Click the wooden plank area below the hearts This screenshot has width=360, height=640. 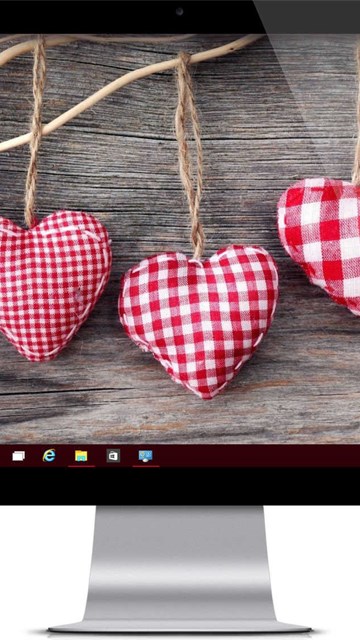pos(180,420)
